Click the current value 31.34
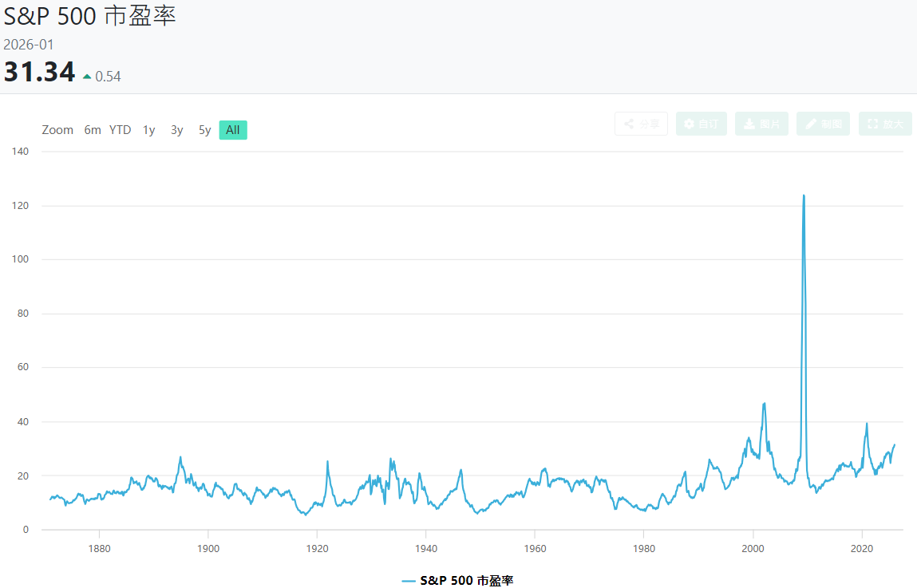The height and width of the screenshot is (588, 917). coord(39,73)
